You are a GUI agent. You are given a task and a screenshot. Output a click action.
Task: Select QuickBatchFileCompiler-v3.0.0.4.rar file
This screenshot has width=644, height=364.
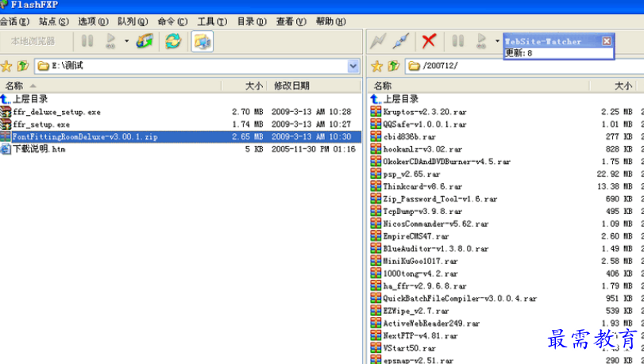click(460, 298)
